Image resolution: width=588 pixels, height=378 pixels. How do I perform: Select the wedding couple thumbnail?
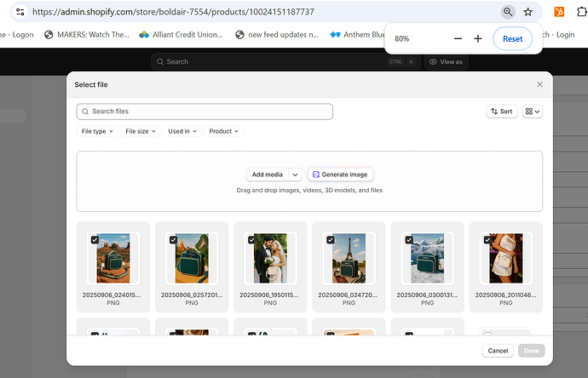[x=270, y=259]
